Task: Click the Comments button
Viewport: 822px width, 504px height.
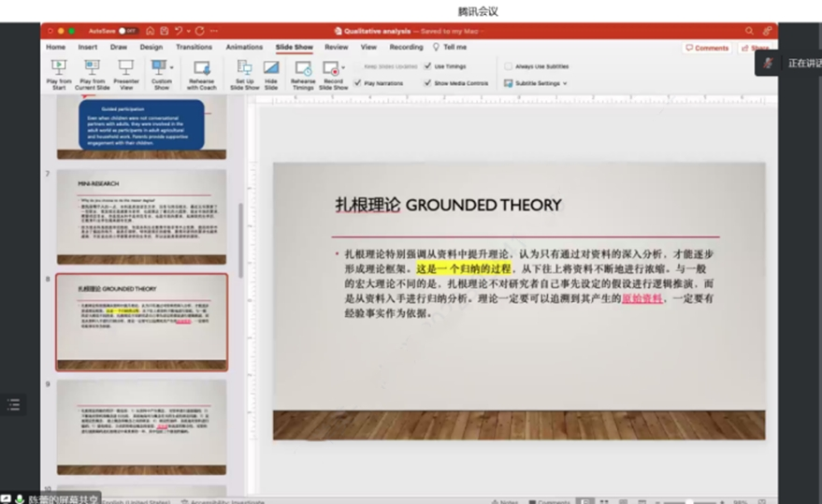Action: 707,48
